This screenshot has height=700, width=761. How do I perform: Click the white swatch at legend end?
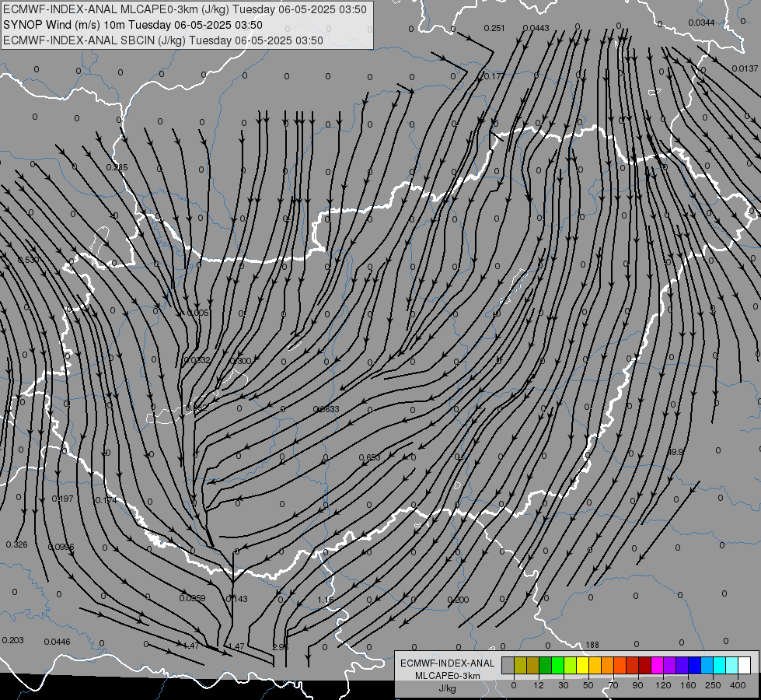(x=745, y=666)
